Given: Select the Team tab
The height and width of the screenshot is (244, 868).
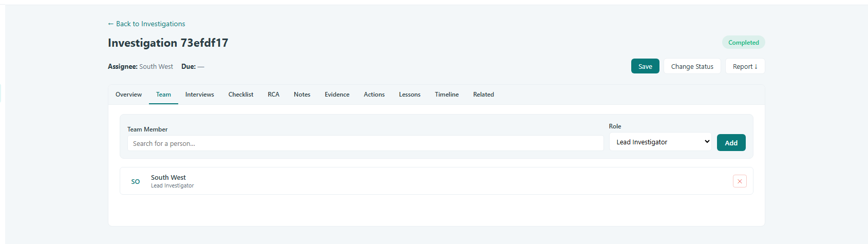Looking at the screenshot, I should [163, 95].
